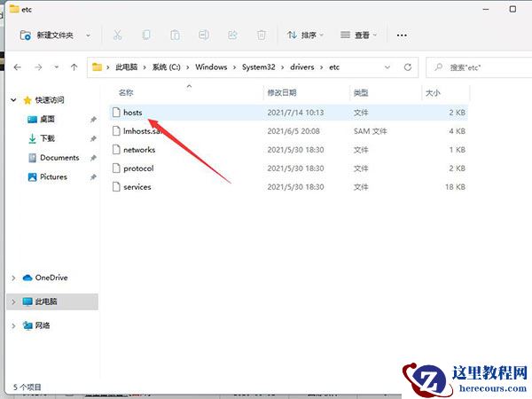Click the hosts file icon
The height and width of the screenshot is (399, 532).
click(x=116, y=113)
